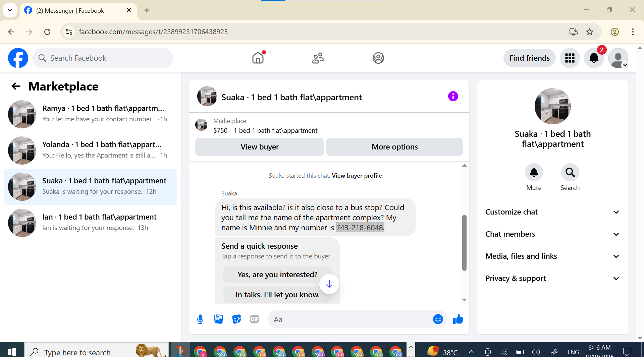View site information icon in address bar

click(x=69, y=32)
